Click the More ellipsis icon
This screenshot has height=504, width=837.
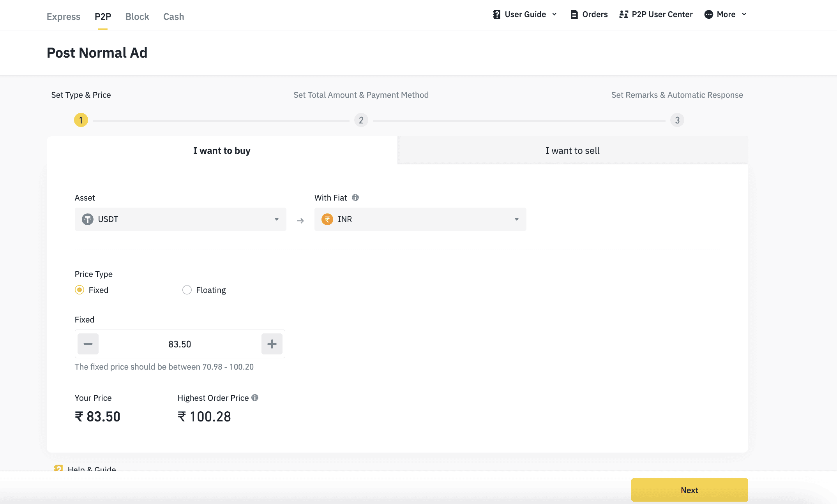[x=708, y=14]
